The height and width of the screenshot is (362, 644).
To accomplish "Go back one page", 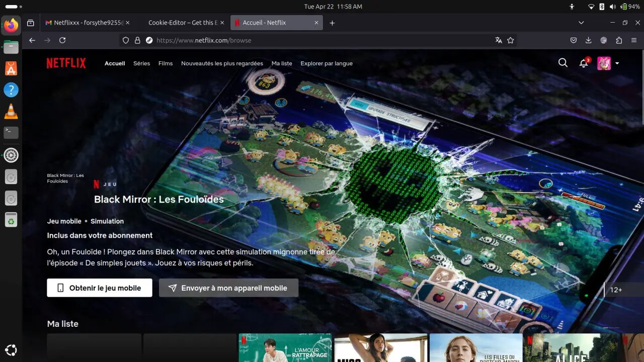I will click(32, 40).
